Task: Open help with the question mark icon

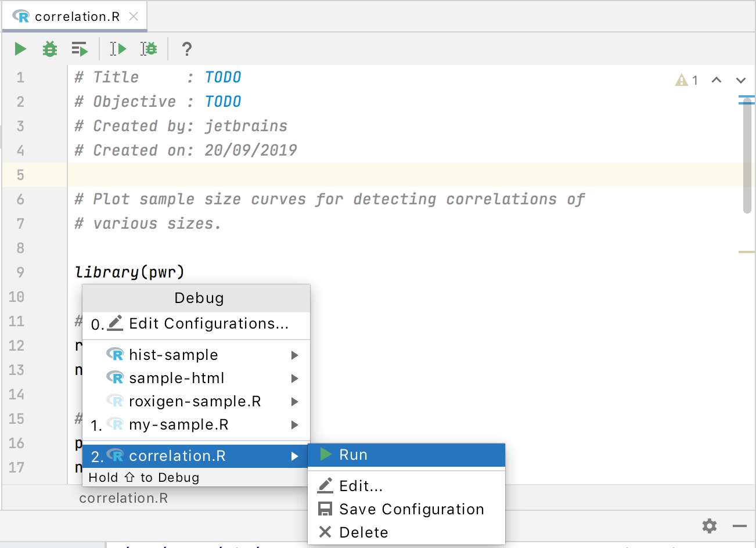Action: click(x=186, y=49)
